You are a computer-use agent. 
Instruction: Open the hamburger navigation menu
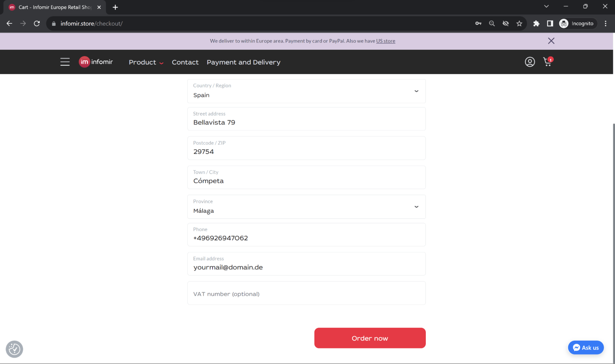(x=65, y=62)
